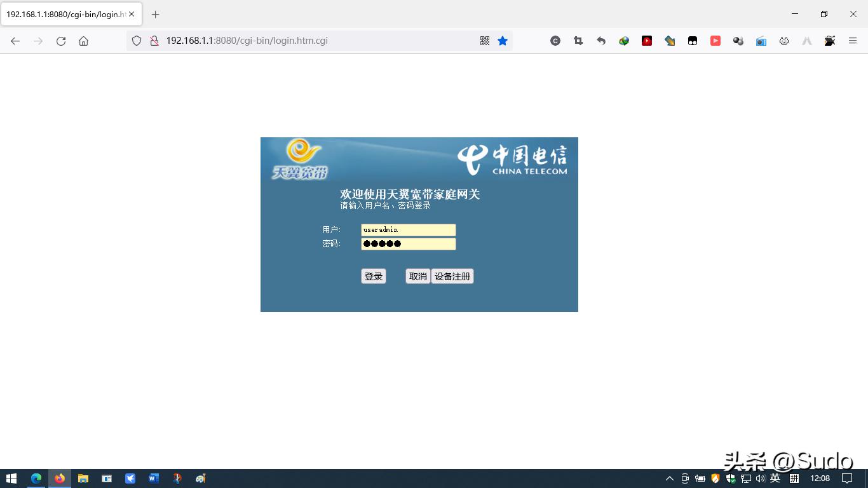This screenshot has width=868, height=488.
Task: Click the 取消 cancel button
Action: (417, 276)
